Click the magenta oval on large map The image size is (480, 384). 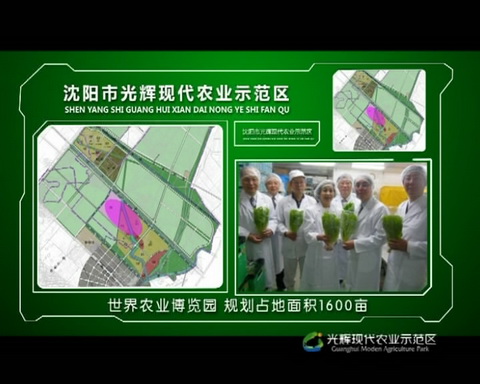point(124,217)
